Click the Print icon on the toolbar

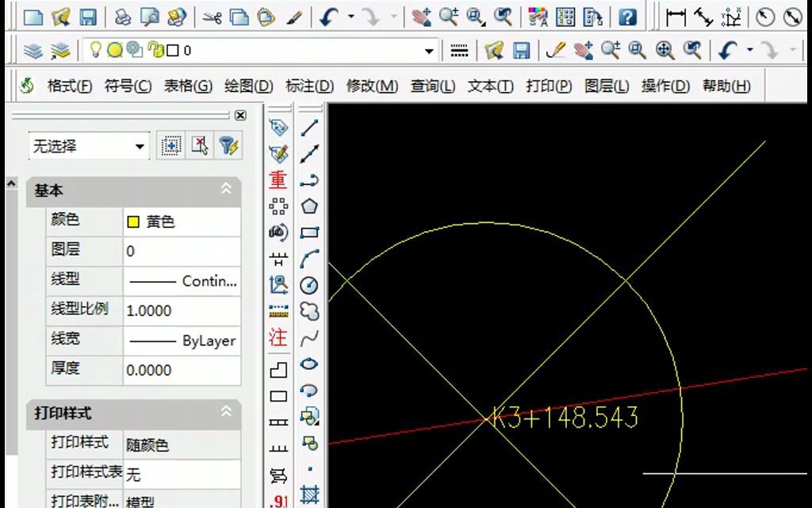click(x=124, y=16)
